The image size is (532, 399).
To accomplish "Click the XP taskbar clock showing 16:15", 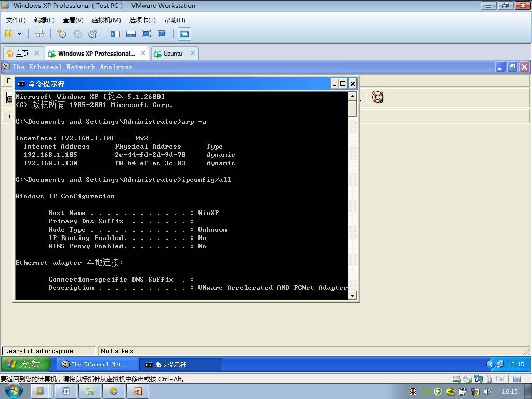I will (516, 364).
